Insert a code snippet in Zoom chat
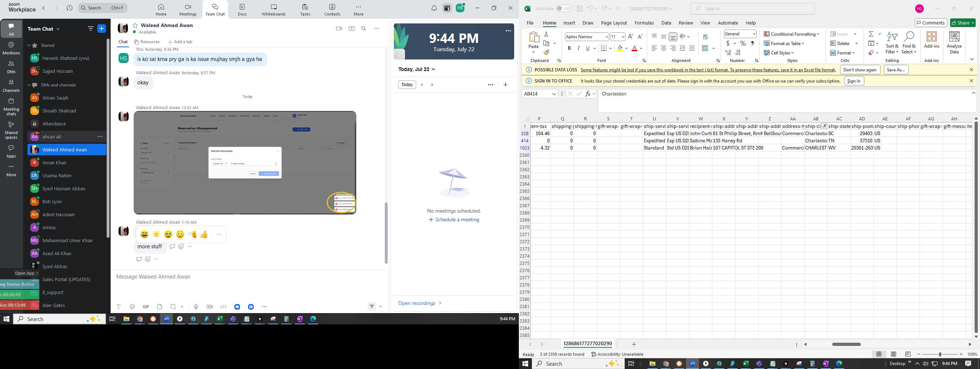The height and width of the screenshot is (369, 980). [x=223, y=307]
